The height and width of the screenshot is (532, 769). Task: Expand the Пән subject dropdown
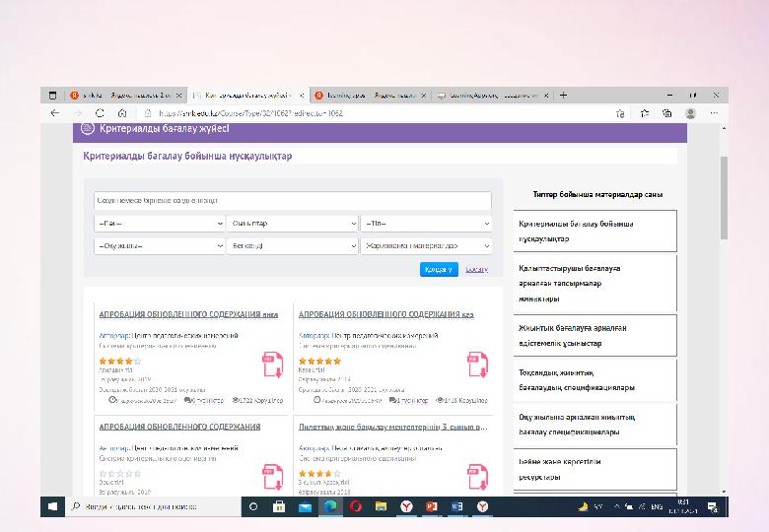(159, 224)
